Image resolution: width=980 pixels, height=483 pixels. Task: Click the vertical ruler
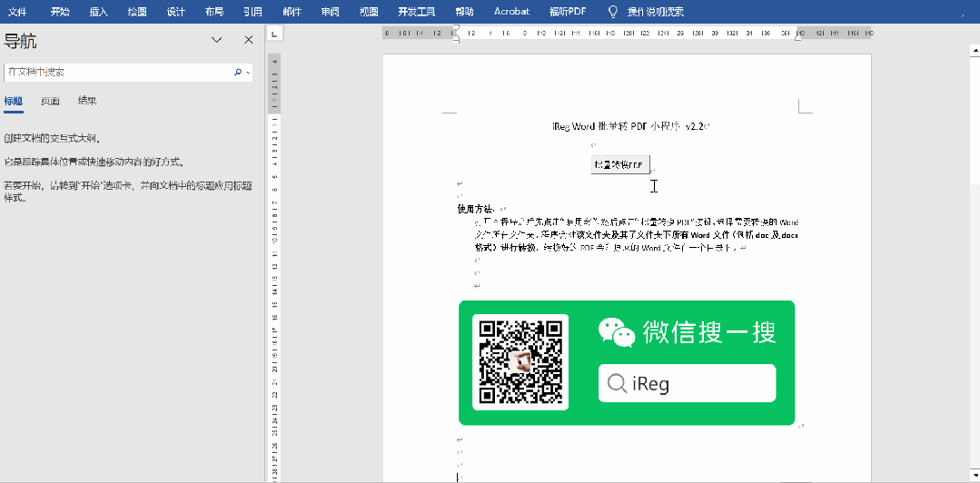point(275,268)
